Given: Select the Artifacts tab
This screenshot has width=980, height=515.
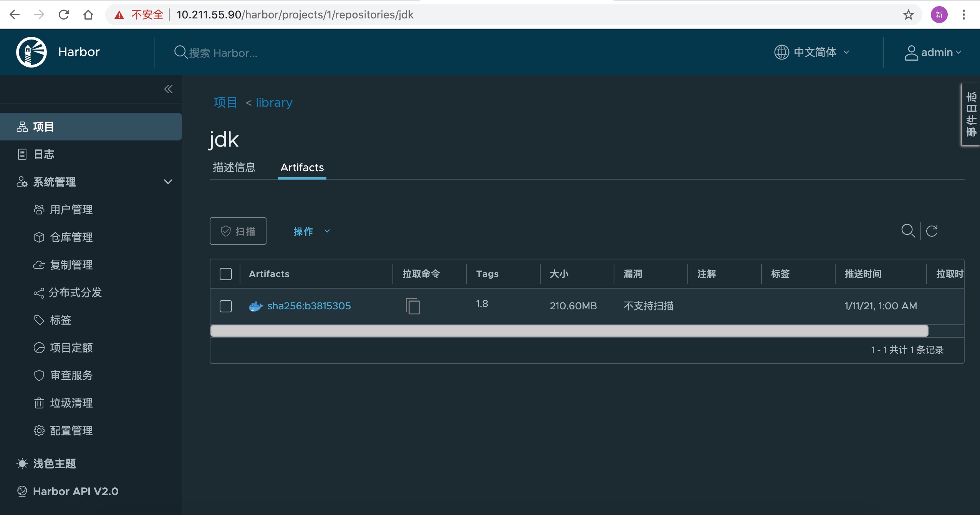Looking at the screenshot, I should 302,167.
